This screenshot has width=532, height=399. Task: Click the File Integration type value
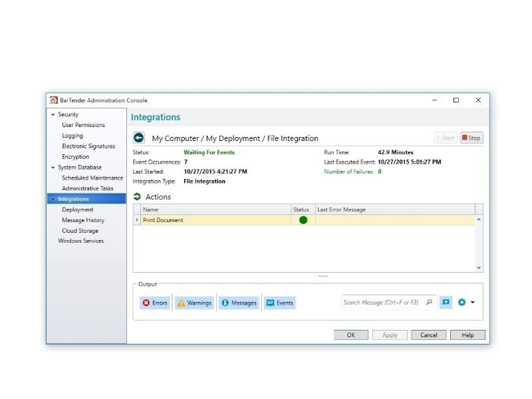204,181
